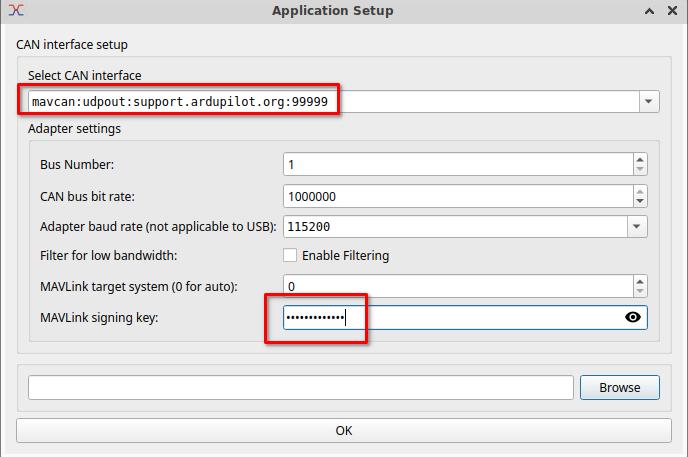Decrement the MAVLink target system value

coord(640,292)
